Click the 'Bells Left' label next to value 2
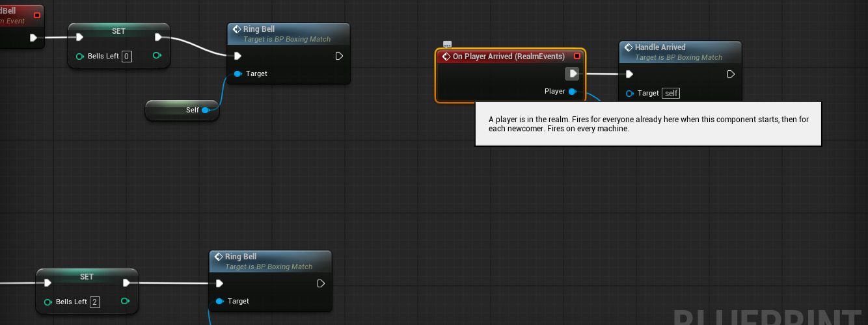 click(x=72, y=302)
